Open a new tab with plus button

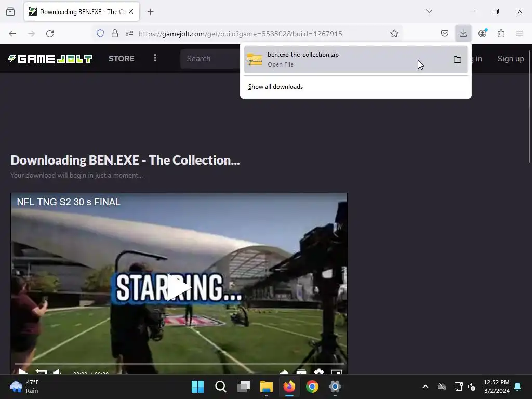pyautogui.click(x=150, y=12)
